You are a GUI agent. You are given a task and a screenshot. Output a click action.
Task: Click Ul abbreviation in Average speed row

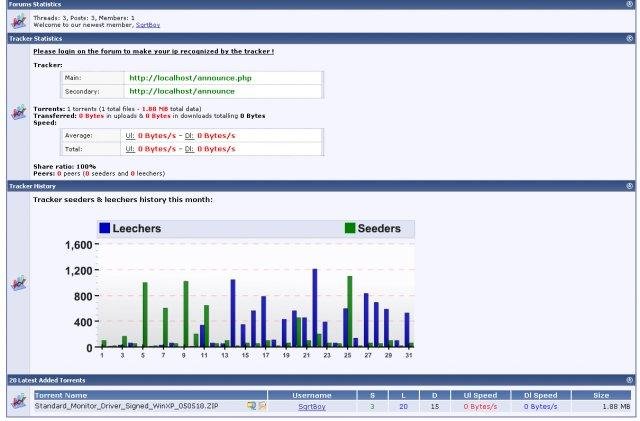pyautogui.click(x=130, y=136)
